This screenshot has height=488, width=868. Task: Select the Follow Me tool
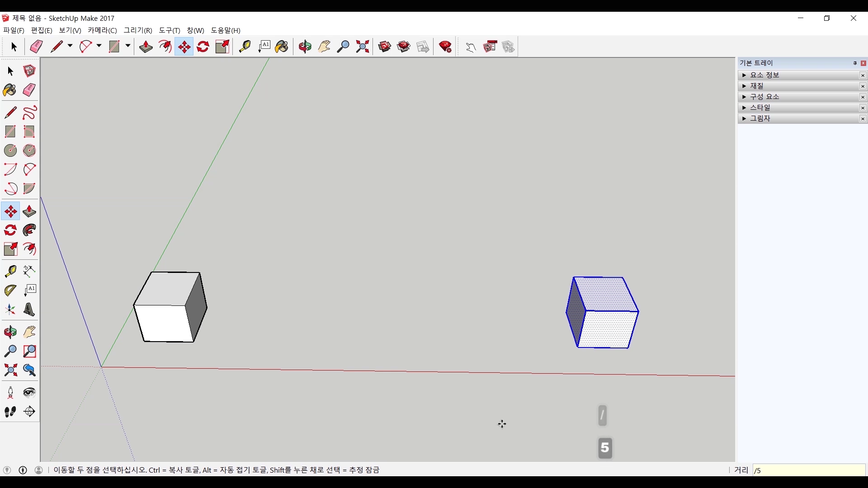(x=29, y=230)
